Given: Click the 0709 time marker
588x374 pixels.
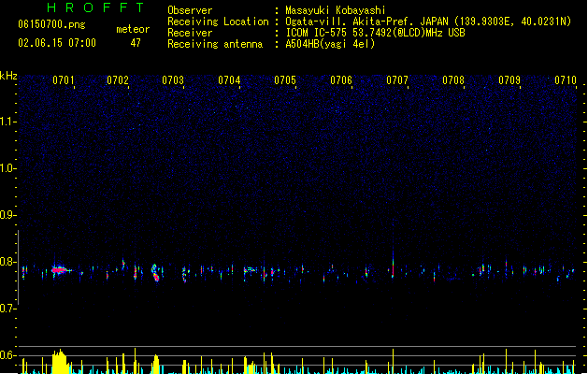Looking at the screenshot, I should pos(509,80).
